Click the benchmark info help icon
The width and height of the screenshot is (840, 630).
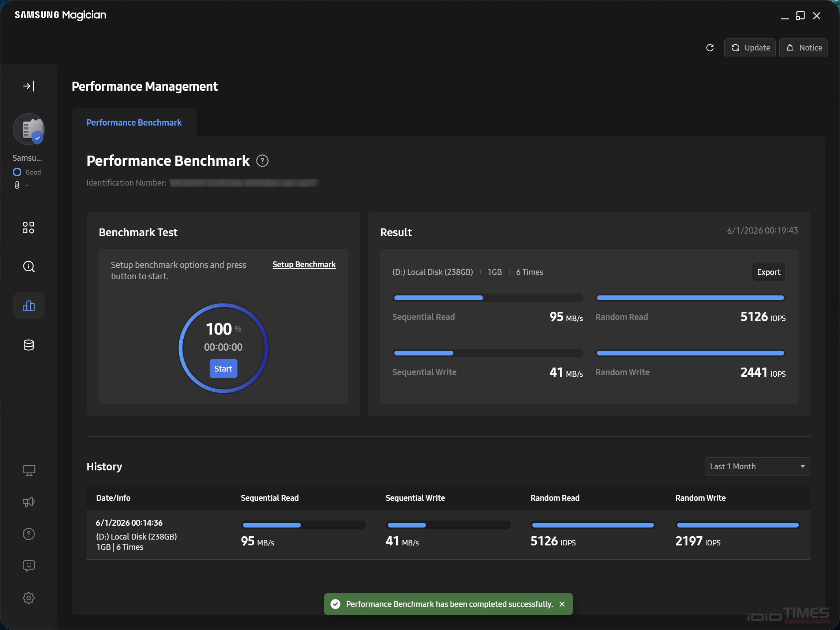click(x=262, y=161)
